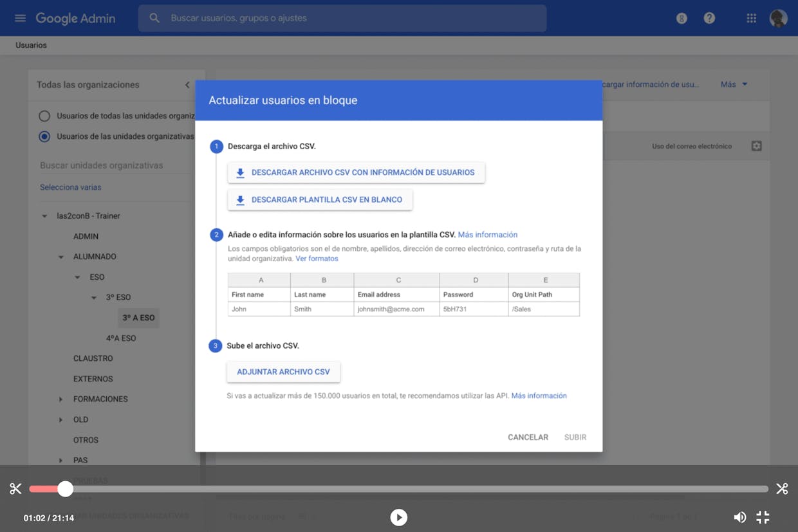Click the video progress bar track
Viewport: 798px width, 532px height.
(x=399, y=489)
